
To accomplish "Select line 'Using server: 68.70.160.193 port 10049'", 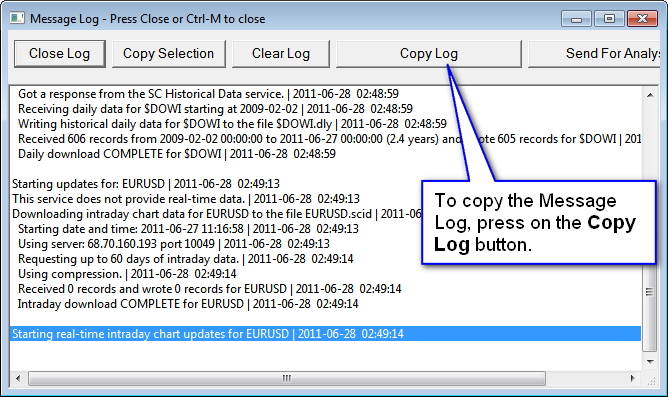I will (x=174, y=244).
